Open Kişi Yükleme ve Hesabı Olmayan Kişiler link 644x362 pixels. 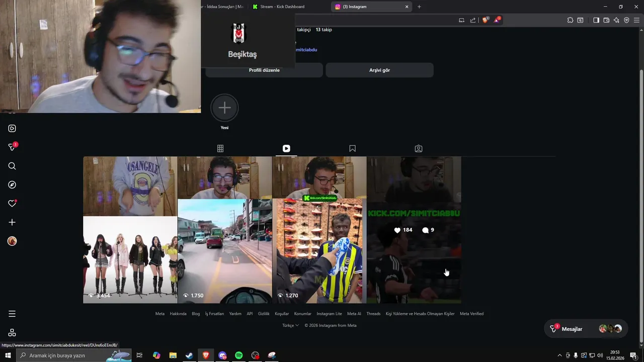coord(420,314)
